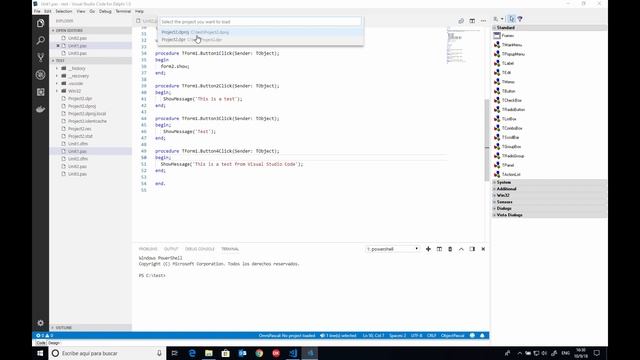Open the Docker view in activity bar
The height and width of the screenshot is (360, 640).
click(40, 109)
